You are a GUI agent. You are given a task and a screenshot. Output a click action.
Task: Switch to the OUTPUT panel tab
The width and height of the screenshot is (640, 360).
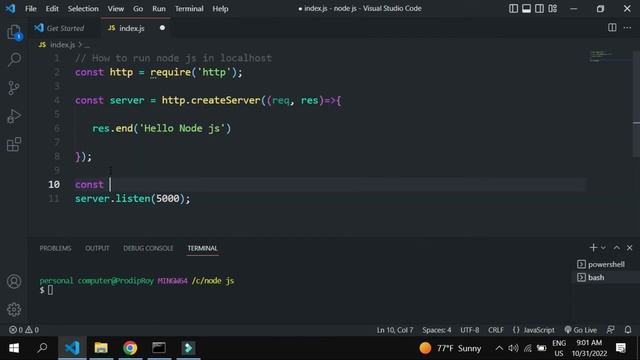point(97,248)
